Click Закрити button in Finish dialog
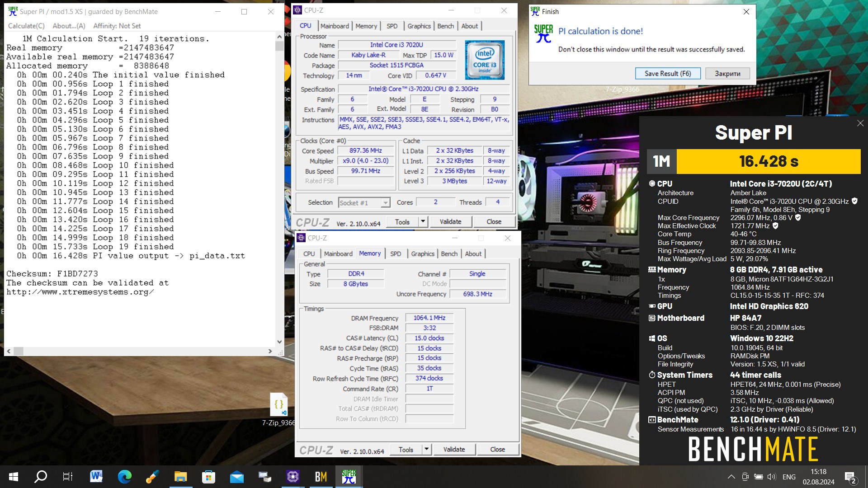 tap(727, 73)
